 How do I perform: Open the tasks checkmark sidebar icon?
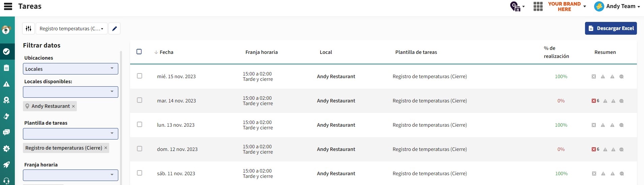(6, 52)
